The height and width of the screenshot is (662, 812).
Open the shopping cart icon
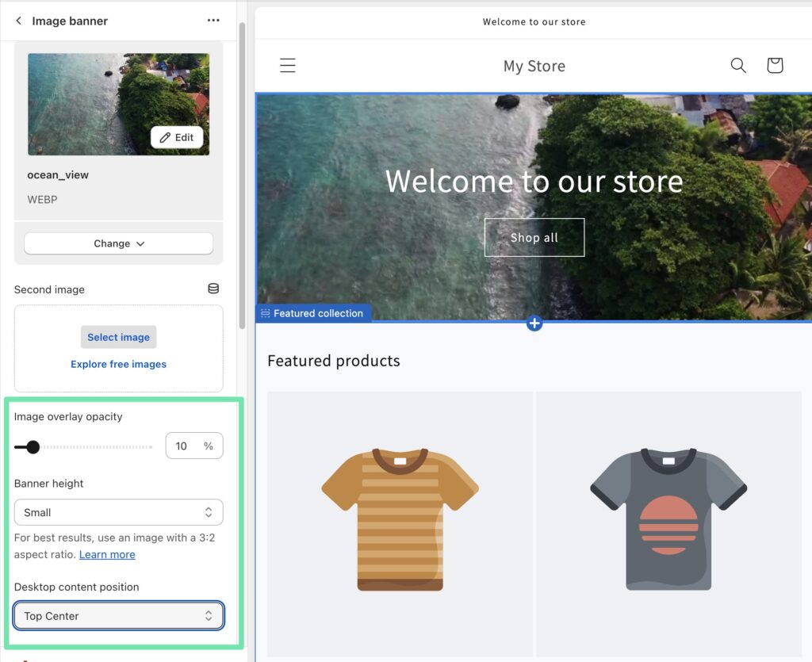click(775, 66)
